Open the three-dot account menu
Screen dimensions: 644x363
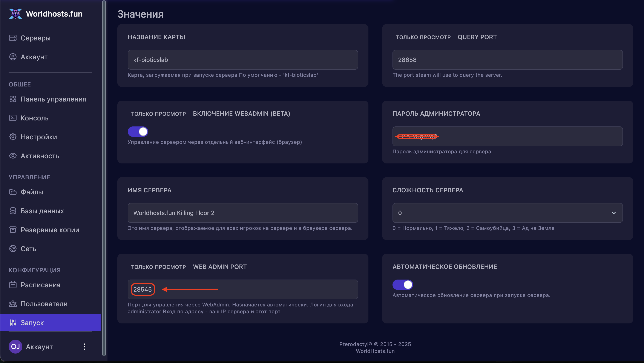click(x=84, y=346)
